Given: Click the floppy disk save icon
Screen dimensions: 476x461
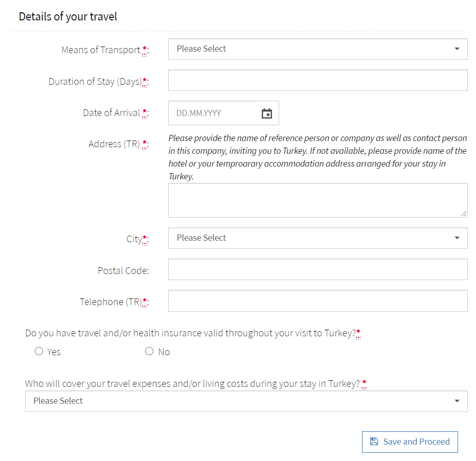Looking at the screenshot, I should pos(374,442).
